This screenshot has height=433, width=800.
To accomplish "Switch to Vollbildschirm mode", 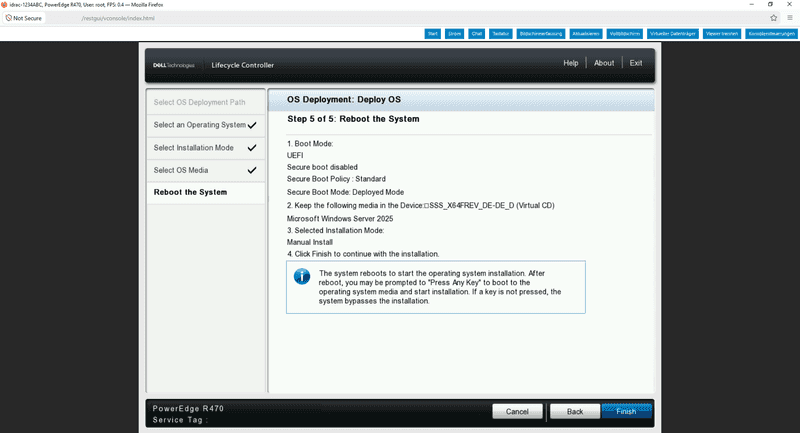I will pos(625,34).
